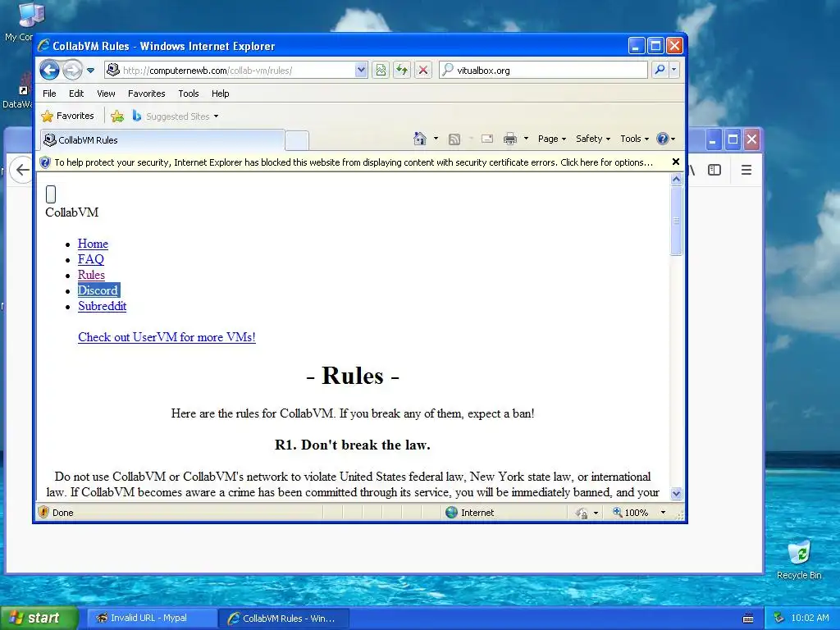
Task: Print page with printer icon
Action: click(510, 139)
